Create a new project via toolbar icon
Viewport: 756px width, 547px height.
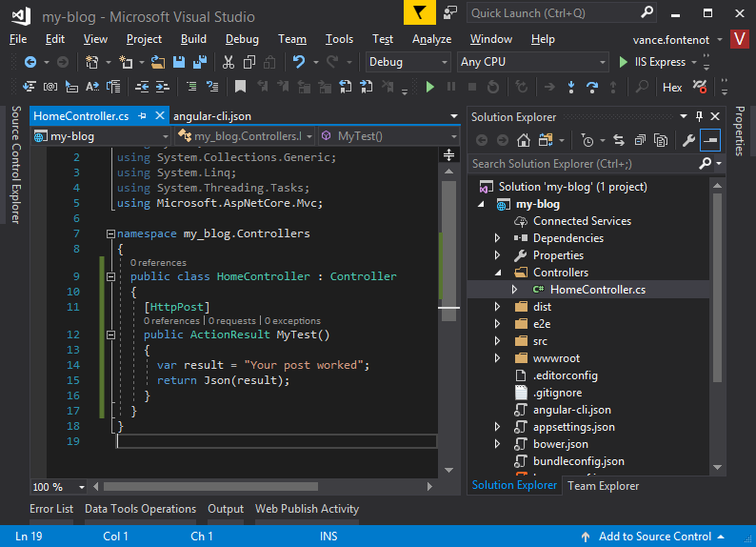[x=91, y=62]
